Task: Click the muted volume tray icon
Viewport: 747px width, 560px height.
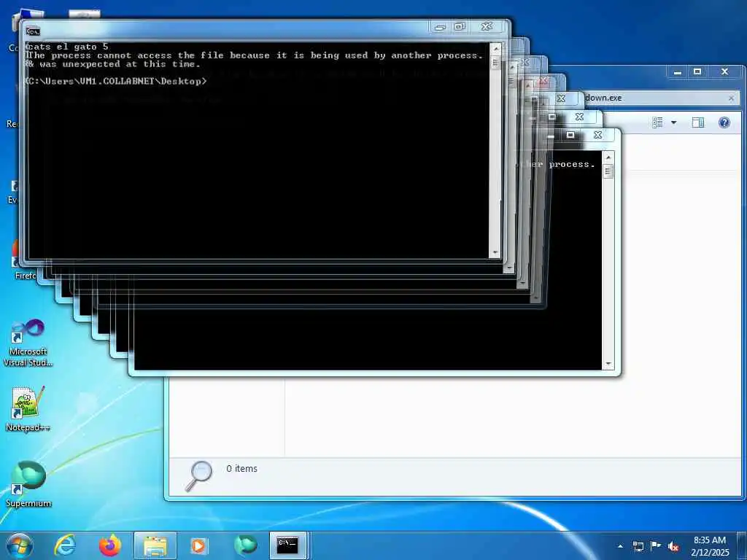Action: point(673,547)
